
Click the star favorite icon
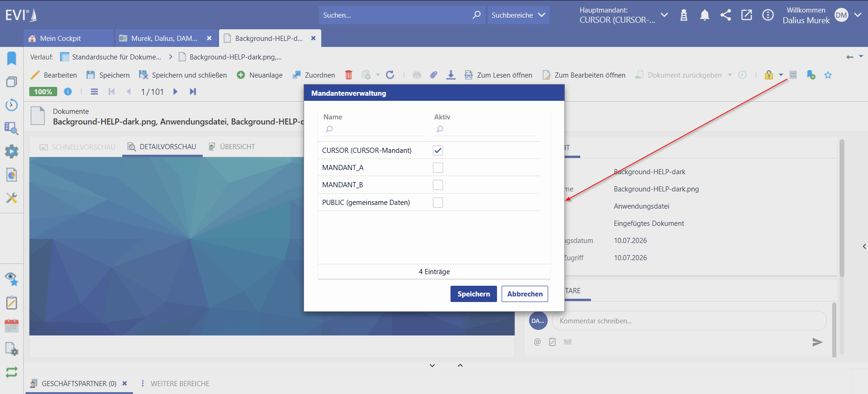[x=828, y=75]
